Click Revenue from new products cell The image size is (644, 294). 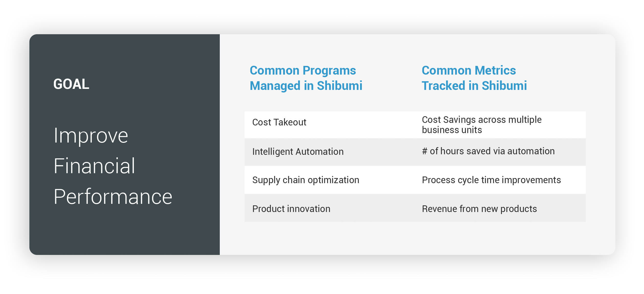click(x=479, y=209)
